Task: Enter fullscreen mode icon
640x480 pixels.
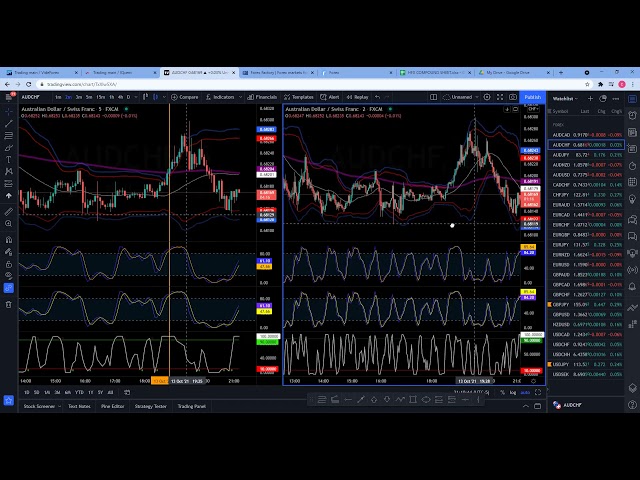Action: 500,97
